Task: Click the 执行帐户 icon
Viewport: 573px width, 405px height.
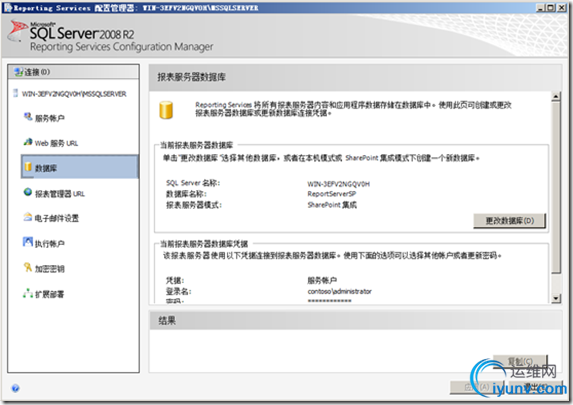Action: point(28,242)
